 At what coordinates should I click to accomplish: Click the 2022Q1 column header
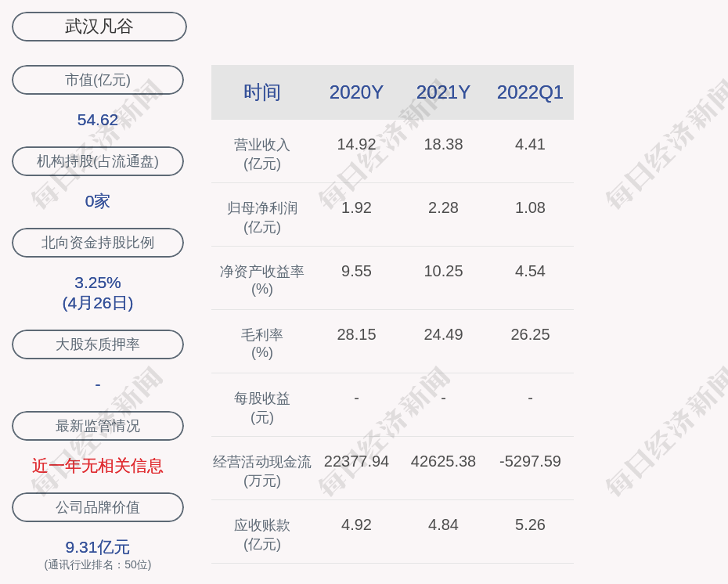pyautogui.click(x=530, y=92)
